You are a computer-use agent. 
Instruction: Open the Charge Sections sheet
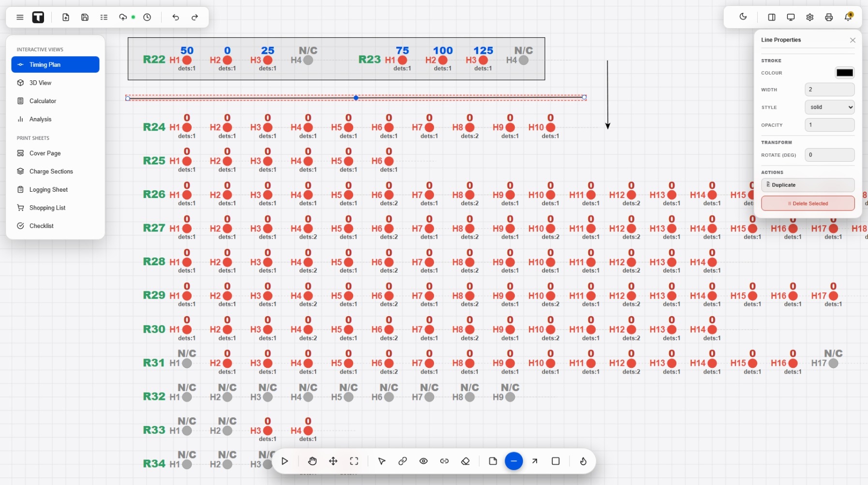coord(55,171)
